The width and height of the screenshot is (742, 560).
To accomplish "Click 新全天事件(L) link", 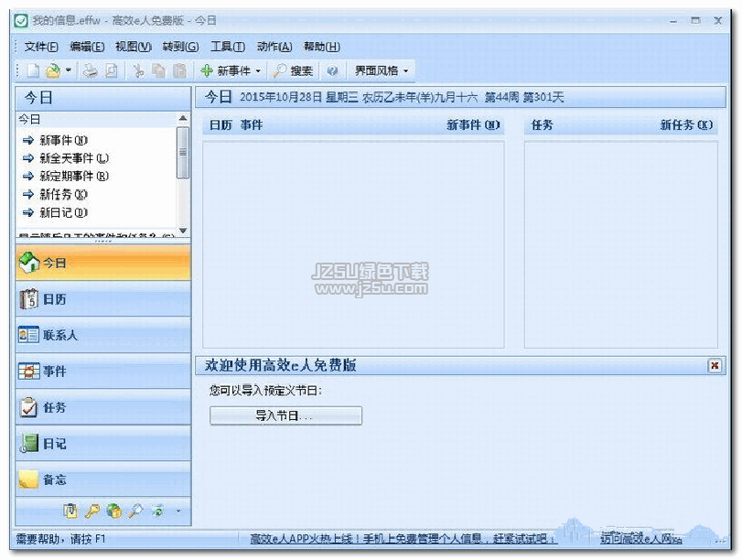I will click(74, 158).
